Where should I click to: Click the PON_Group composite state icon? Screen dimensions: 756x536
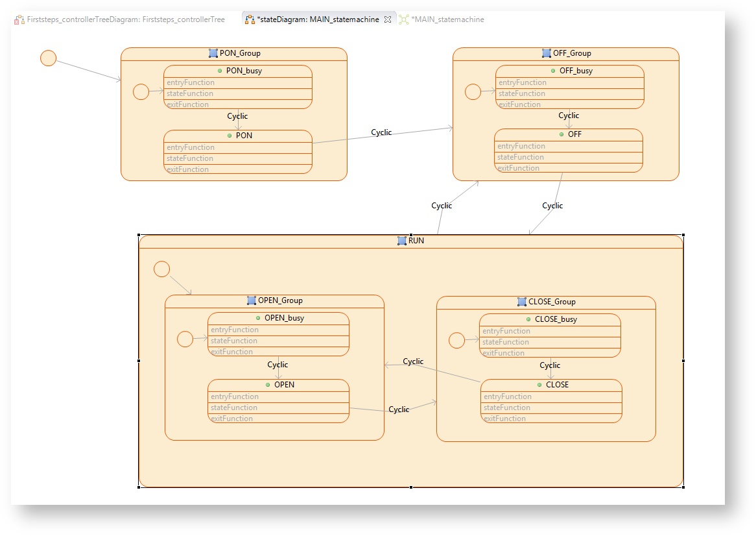pyautogui.click(x=213, y=53)
